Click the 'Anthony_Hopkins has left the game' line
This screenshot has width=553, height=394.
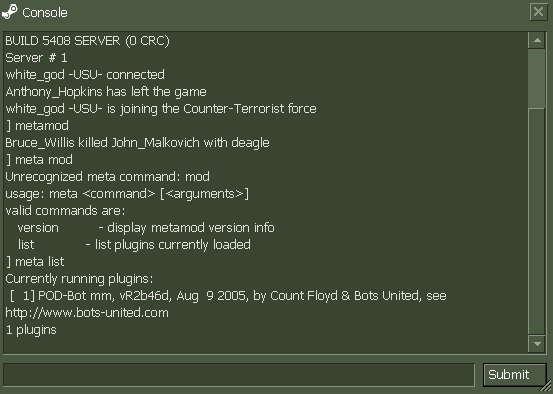(x=106, y=92)
